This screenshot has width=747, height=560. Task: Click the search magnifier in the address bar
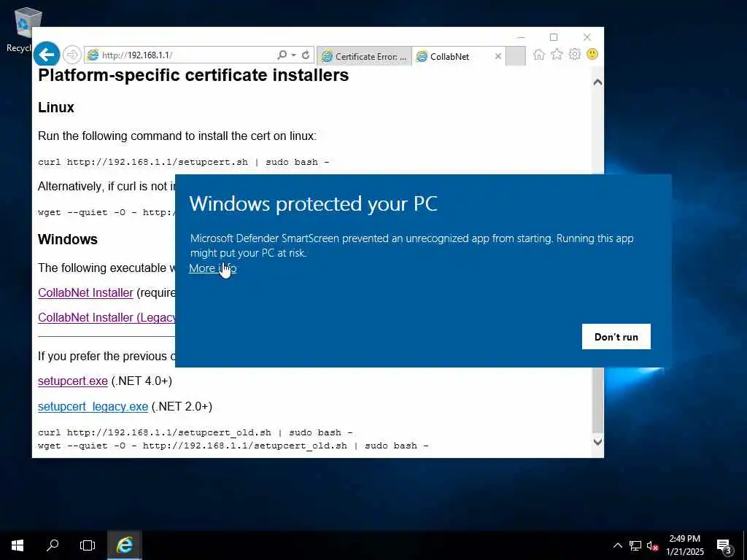[x=282, y=55]
